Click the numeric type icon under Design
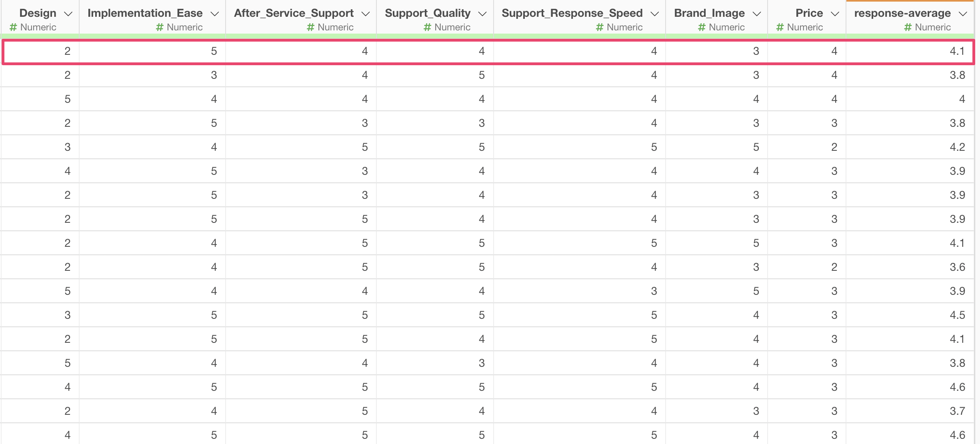 click(x=13, y=27)
